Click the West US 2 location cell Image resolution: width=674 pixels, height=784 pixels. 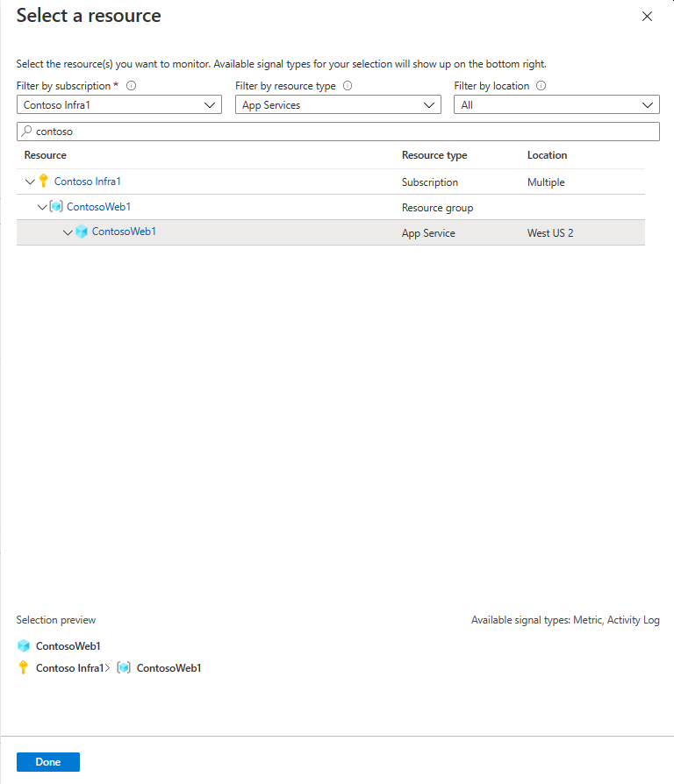coord(550,233)
